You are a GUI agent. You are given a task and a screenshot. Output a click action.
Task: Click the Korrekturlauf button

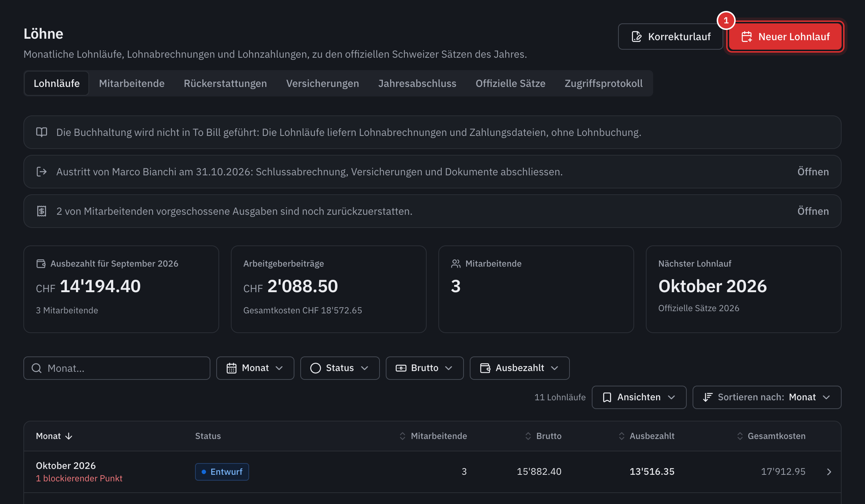pos(670,37)
